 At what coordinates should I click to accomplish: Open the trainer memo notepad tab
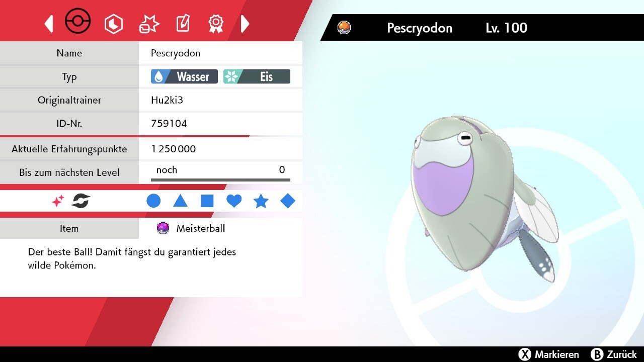[182, 24]
